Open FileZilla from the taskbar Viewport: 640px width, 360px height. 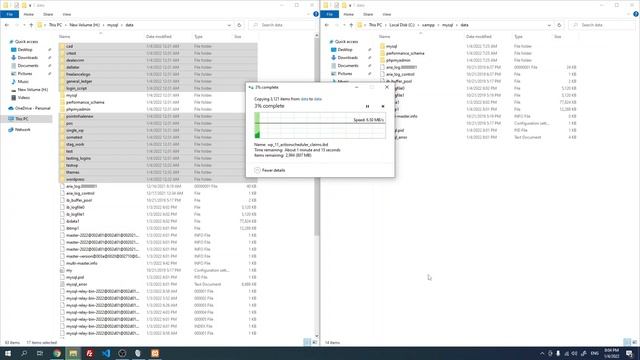click(x=89, y=353)
